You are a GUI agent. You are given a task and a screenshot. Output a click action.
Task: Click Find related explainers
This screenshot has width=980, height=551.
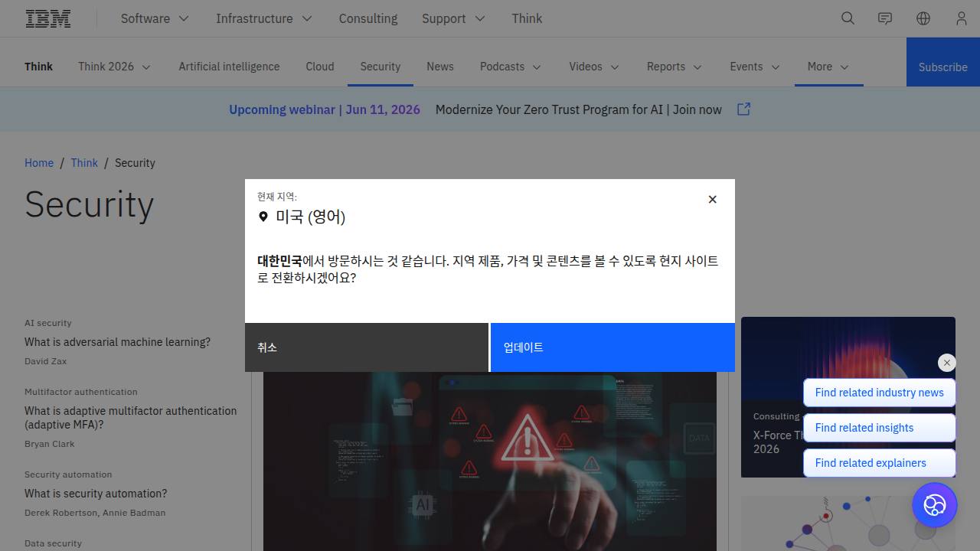point(880,463)
